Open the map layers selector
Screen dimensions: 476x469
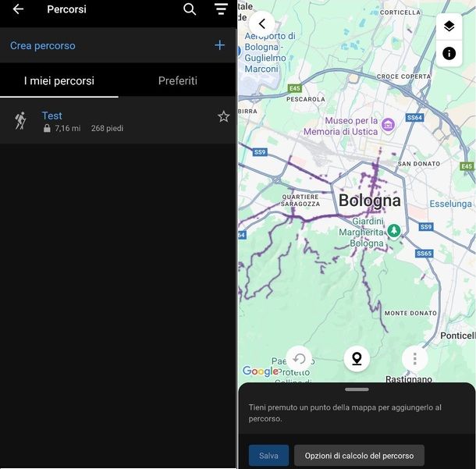click(449, 27)
